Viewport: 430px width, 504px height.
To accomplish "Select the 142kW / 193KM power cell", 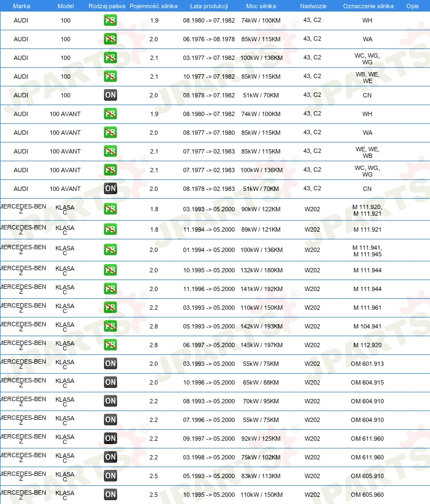I will click(x=262, y=326).
